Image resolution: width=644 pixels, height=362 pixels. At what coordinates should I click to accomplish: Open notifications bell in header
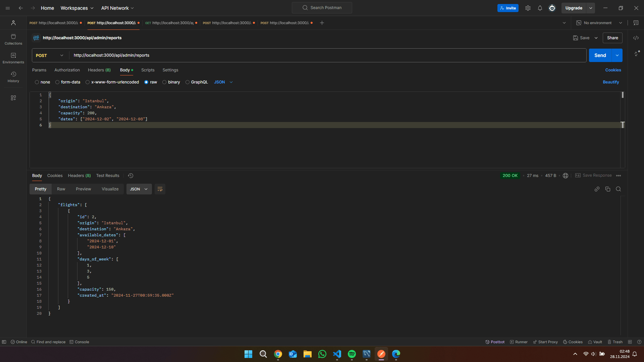point(540,8)
